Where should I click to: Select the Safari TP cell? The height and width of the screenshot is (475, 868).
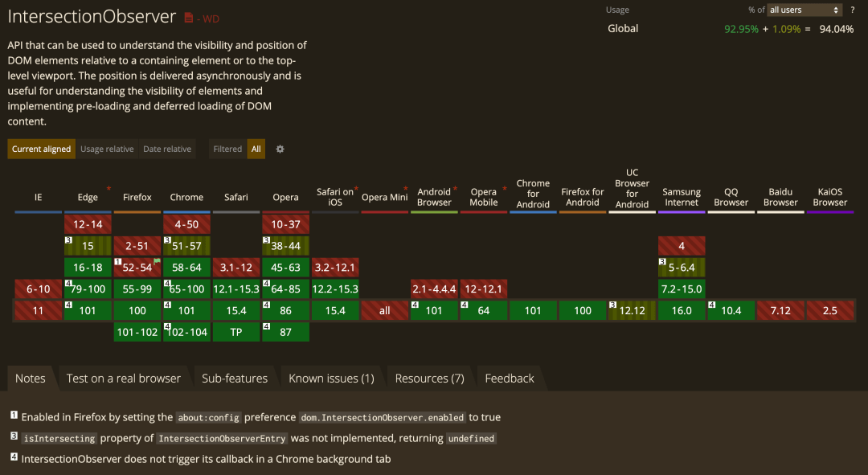(236, 332)
